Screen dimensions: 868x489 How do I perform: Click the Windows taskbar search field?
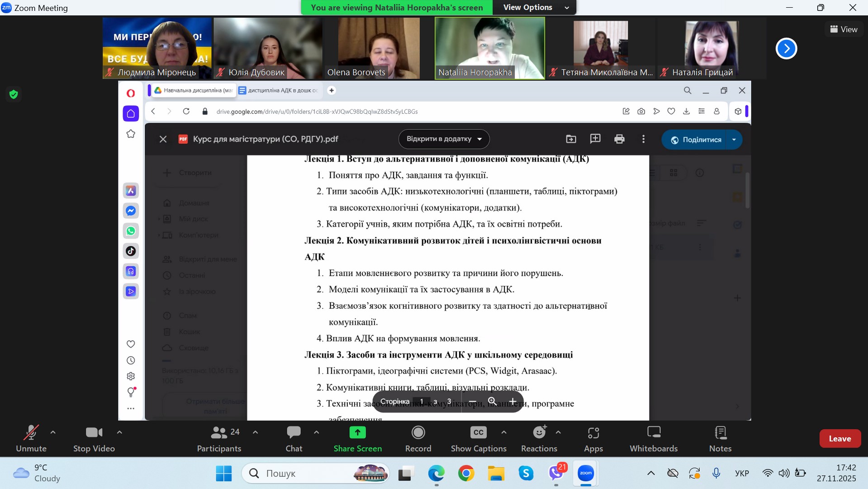coord(308,473)
